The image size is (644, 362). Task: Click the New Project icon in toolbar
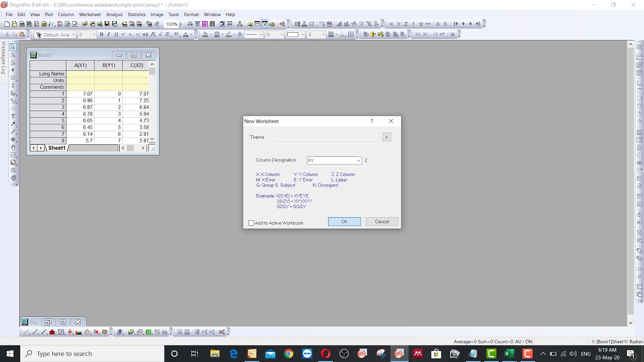[7, 24]
